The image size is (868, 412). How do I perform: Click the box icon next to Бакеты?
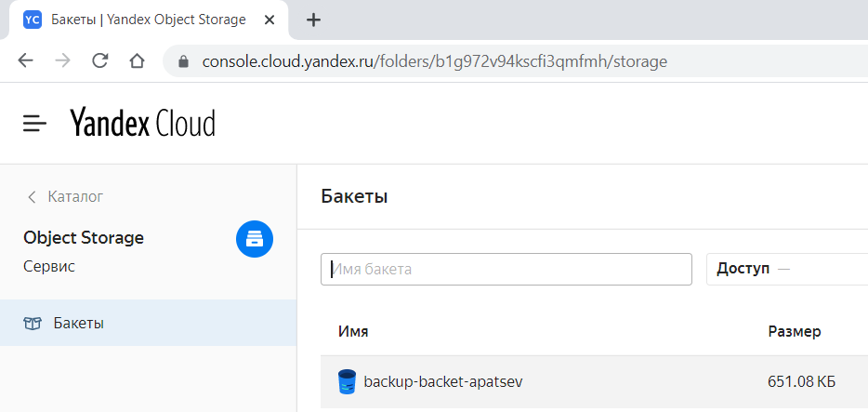[33, 324]
